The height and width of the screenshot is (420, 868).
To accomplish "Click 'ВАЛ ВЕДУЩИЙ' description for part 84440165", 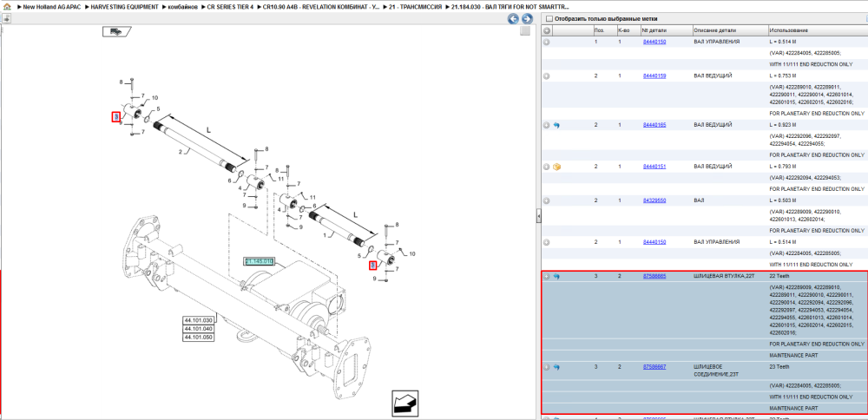I will pyautogui.click(x=713, y=126).
